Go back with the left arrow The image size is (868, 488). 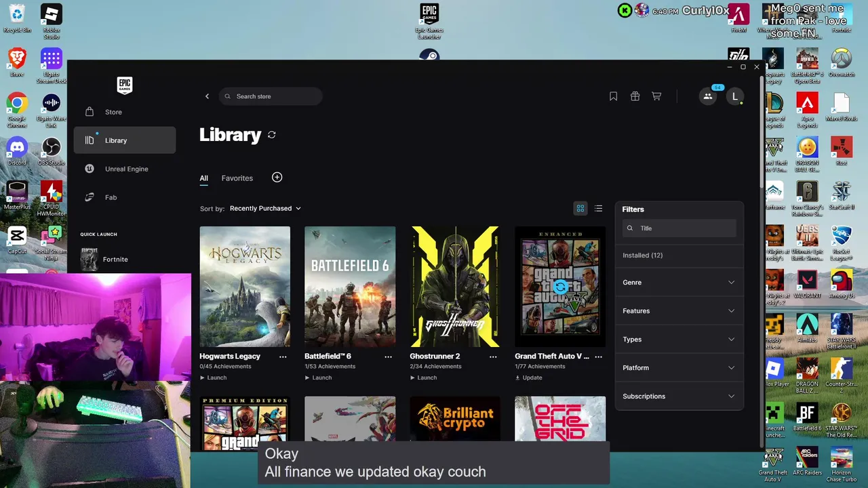click(207, 96)
